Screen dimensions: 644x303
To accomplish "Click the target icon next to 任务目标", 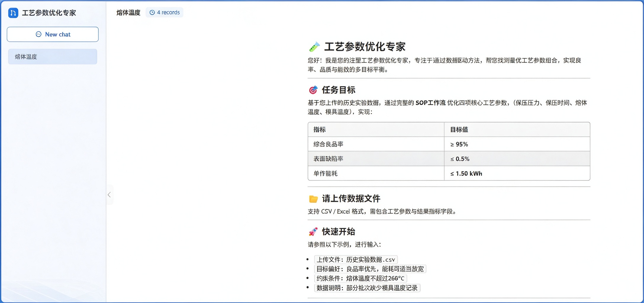I will [313, 90].
